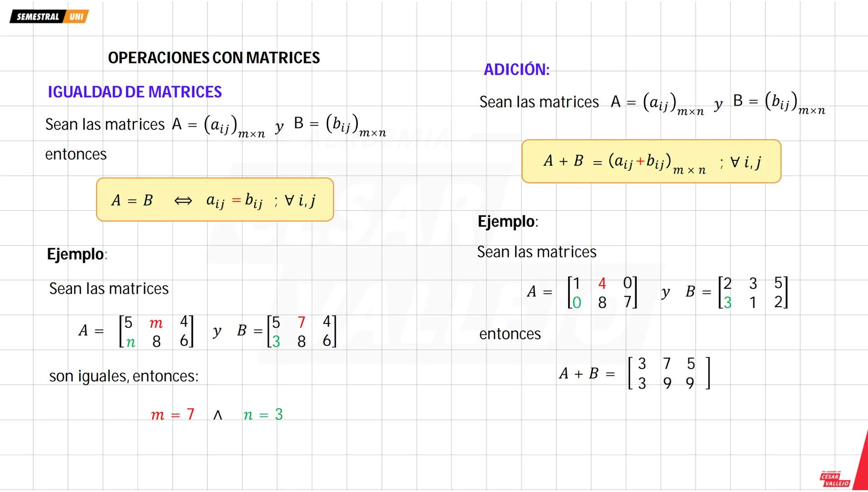The width and height of the screenshot is (868, 492).
Task: Click the yellow A = B equality formula box
Action: pos(215,200)
